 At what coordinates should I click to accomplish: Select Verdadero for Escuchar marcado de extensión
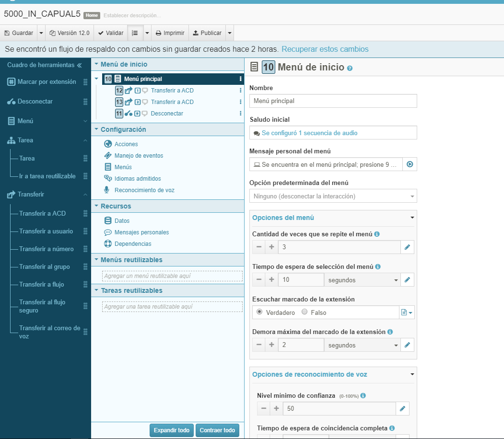[259, 312]
